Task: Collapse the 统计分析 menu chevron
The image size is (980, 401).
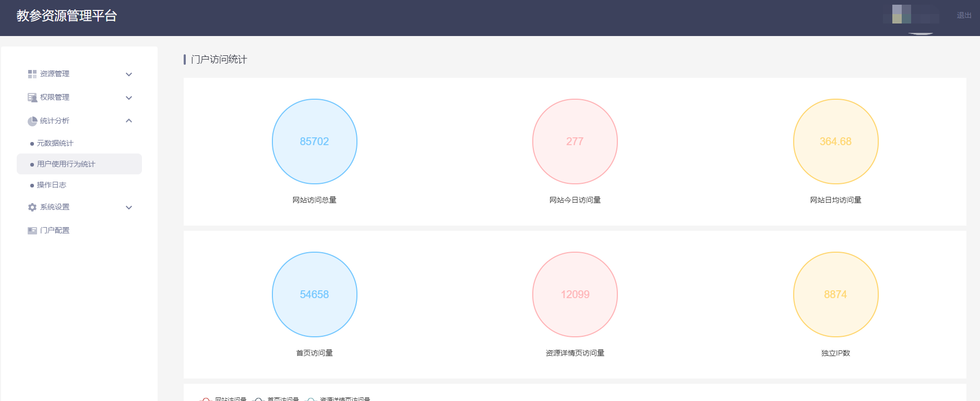Action: point(129,121)
